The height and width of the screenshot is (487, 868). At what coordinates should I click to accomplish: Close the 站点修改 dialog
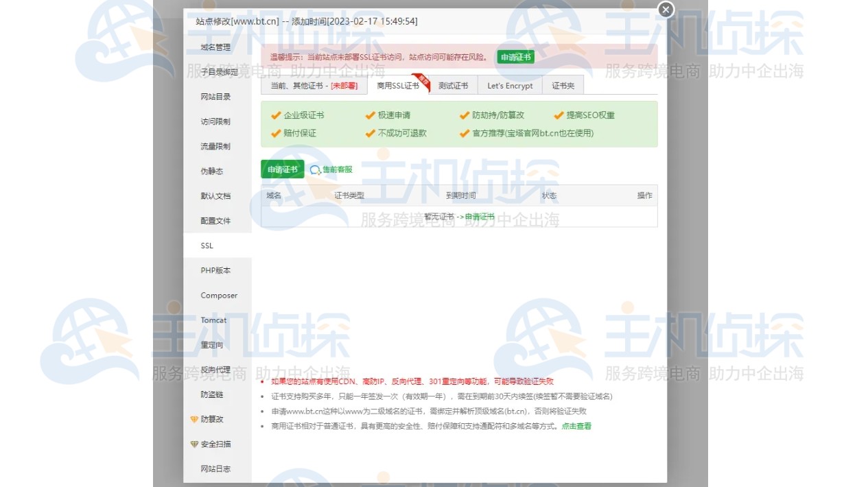[665, 10]
